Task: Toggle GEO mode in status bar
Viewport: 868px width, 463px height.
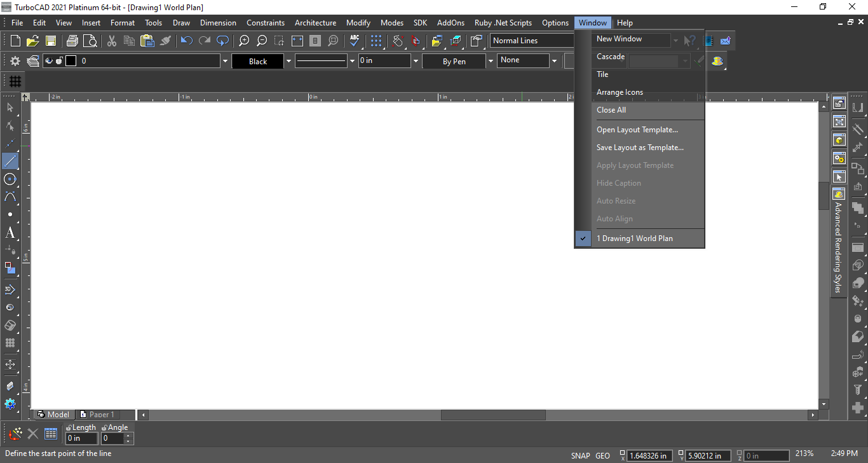Action: tap(602, 455)
